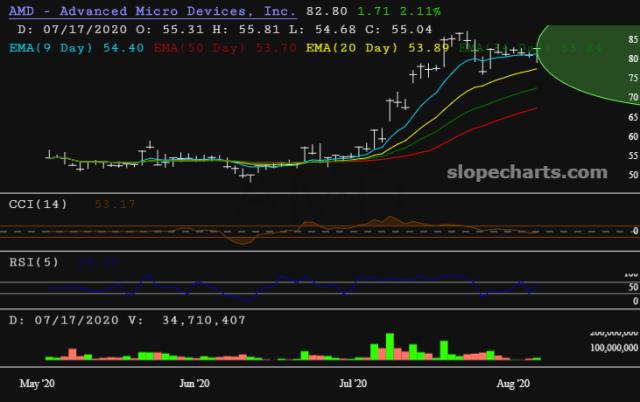Click the tallest green volume bar in July
This screenshot has width=640, height=402.
pyautogui.click(x=390, y=346)
